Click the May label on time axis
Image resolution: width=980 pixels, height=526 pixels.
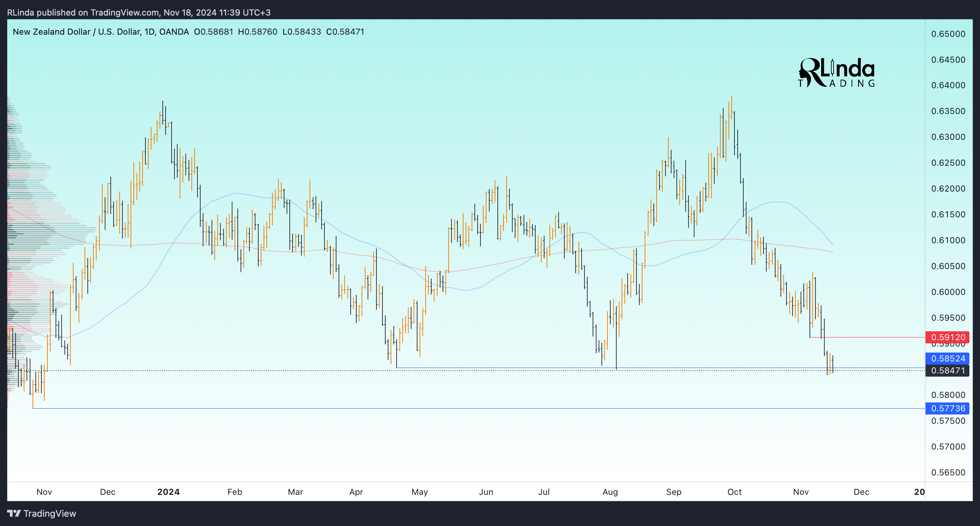click(420, 492)
